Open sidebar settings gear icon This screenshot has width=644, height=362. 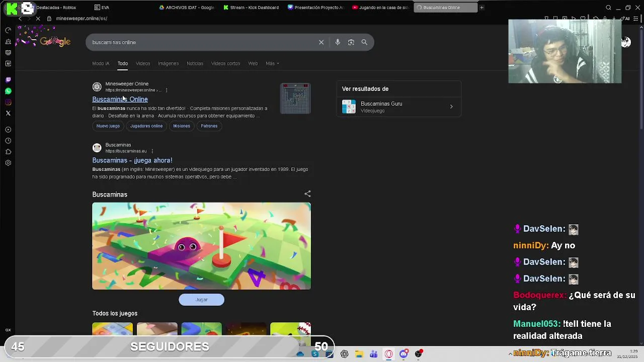pyautogui.click(x=8, y=163)
